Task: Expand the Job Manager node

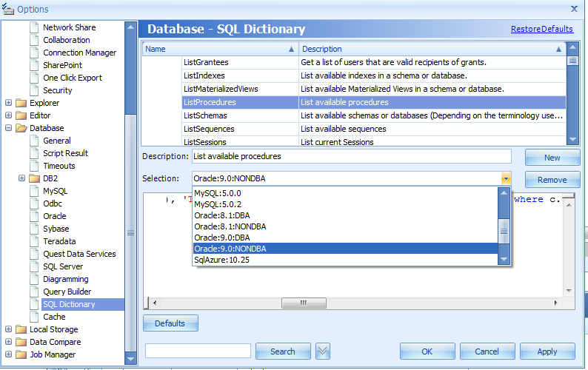Action: pyautogui.click(x=9, y=354)
